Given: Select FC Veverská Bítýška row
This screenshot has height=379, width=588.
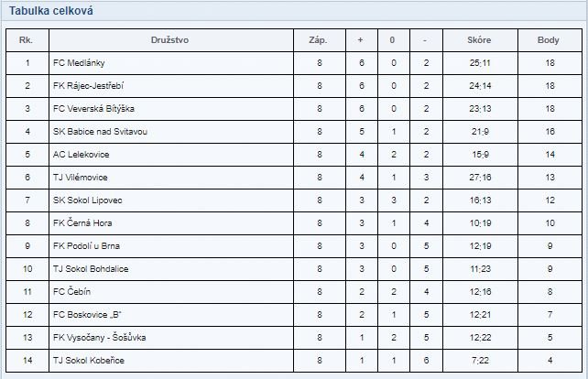Looking at the screenshot, I should (294, 109).
